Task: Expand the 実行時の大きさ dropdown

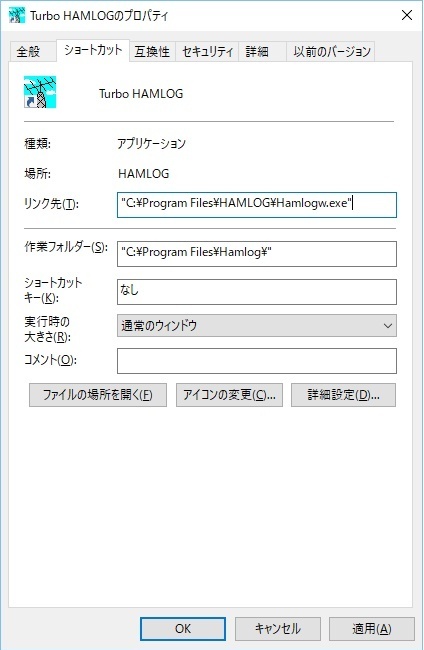Action: 257,325
